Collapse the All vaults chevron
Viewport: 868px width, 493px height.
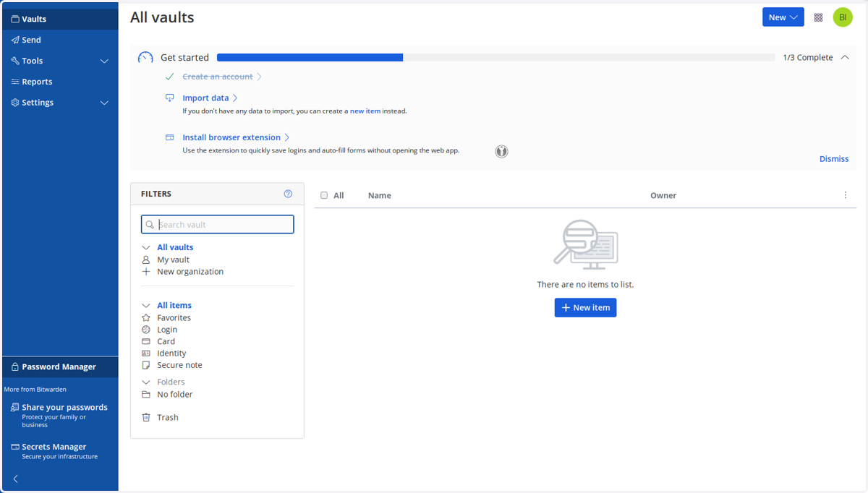[146, 248]
